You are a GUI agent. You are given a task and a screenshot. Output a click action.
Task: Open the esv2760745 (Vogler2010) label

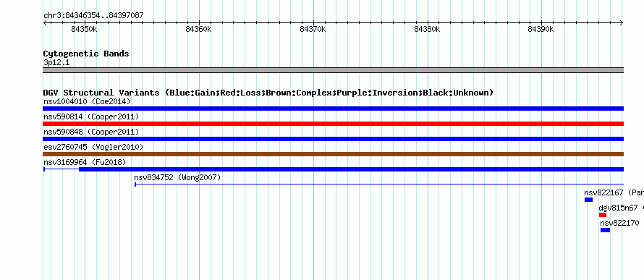tap(93, 147)
